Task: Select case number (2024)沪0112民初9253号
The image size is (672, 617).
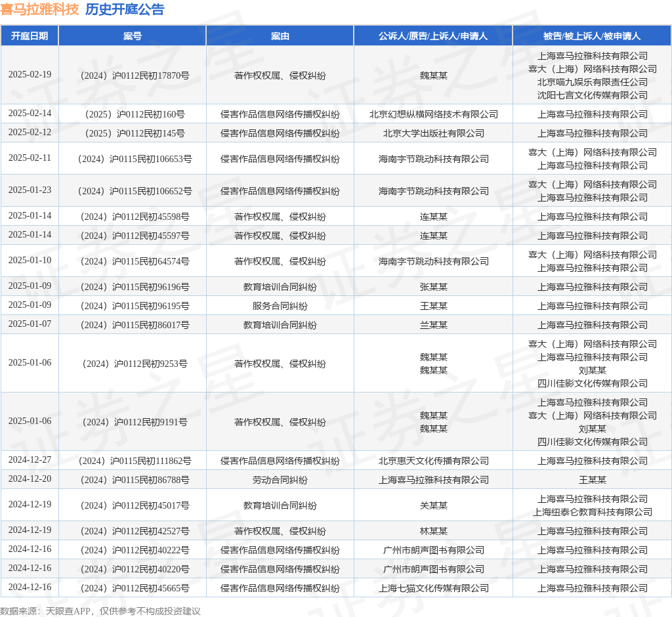Action: coord(135,364)
